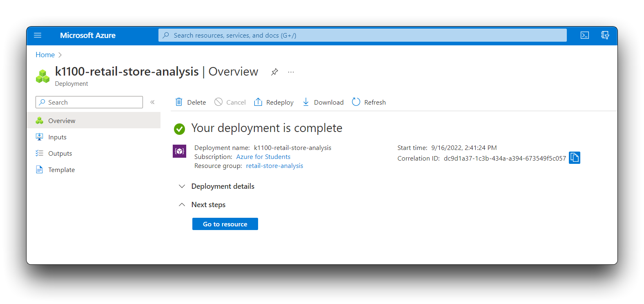Image resolution: width=644 pixels, height=304 pixels.
Task: Collapse the left sidebar menu
Action: pos(152,102)
